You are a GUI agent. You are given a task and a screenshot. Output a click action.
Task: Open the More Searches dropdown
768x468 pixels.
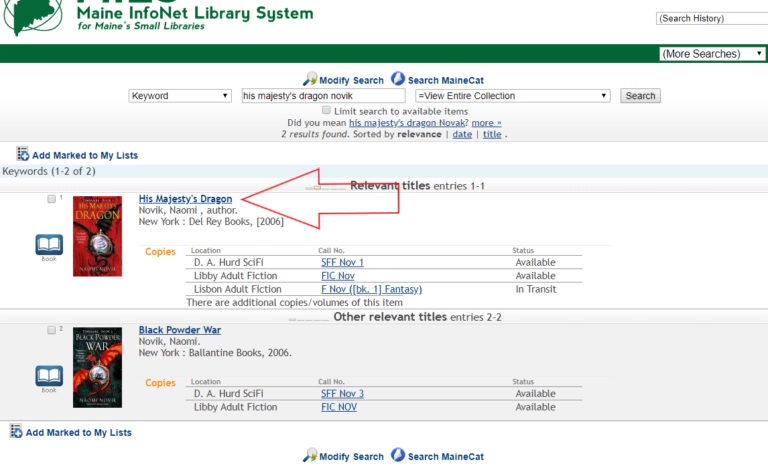coord(713,53)
